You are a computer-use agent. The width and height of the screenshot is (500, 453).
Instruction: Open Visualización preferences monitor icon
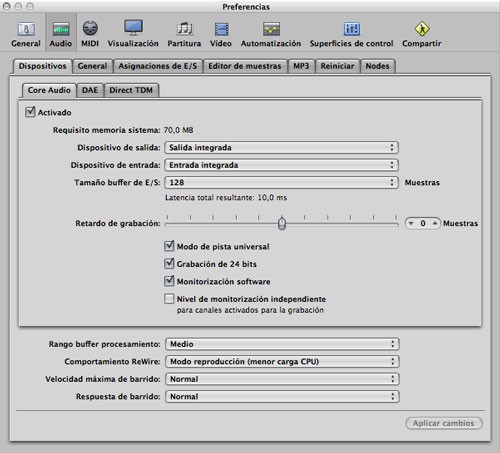pos(133,28)
